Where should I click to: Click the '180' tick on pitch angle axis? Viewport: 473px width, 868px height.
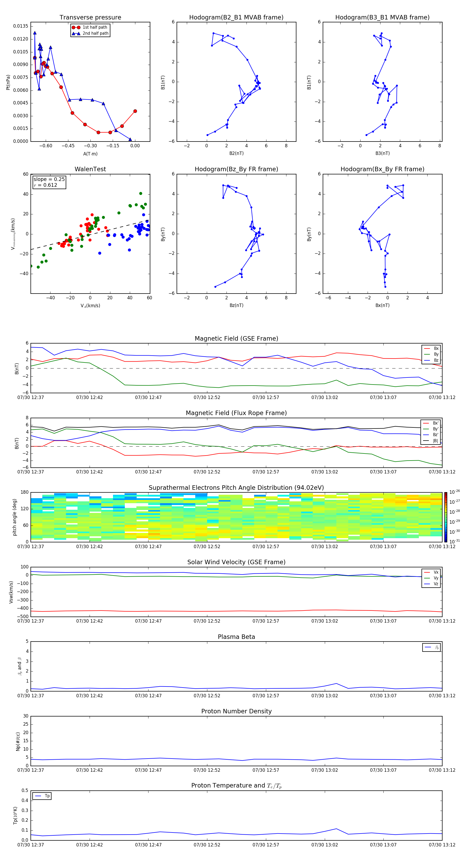pos(25,492)
